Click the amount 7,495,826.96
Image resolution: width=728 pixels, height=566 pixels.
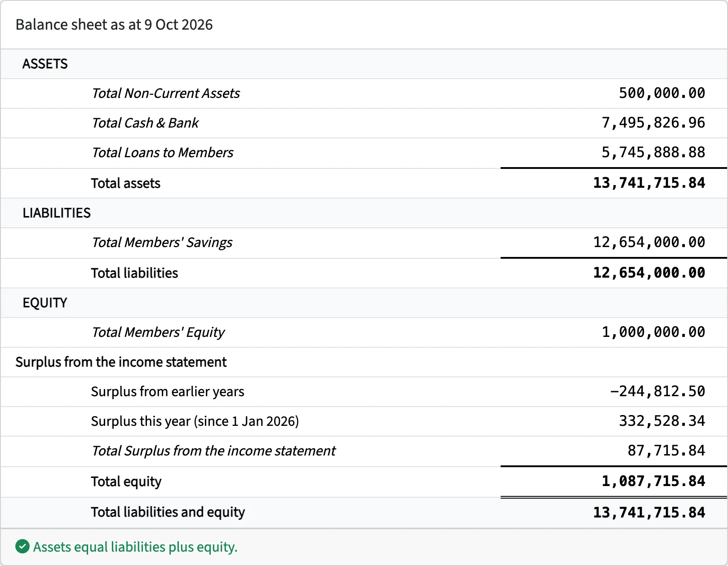(x=653, y=123)
